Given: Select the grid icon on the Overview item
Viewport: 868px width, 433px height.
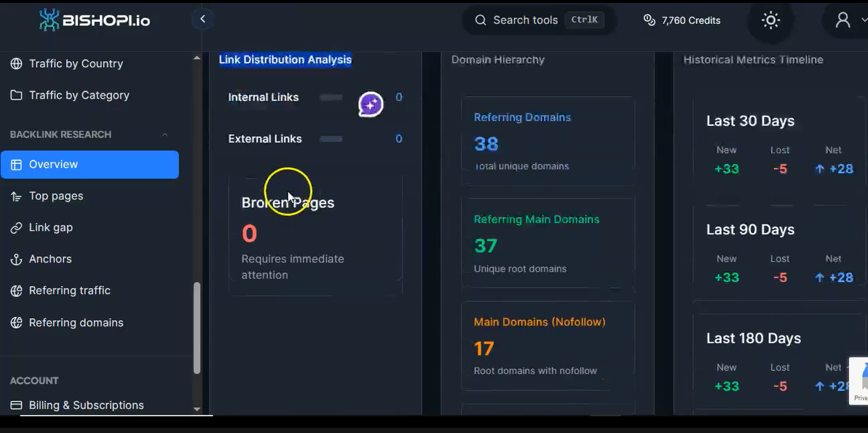Looking at the screenshot, I should [x=16, y=164].
